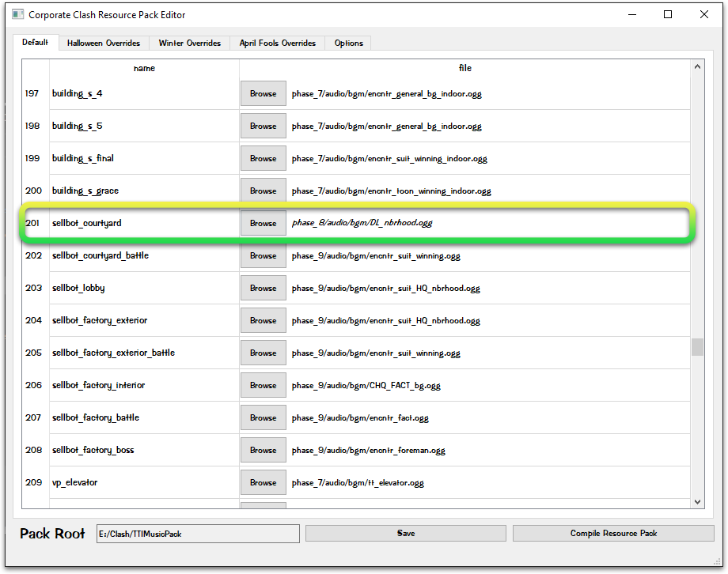Browse file for sellbot_courtyard

(x=264, y=223)
